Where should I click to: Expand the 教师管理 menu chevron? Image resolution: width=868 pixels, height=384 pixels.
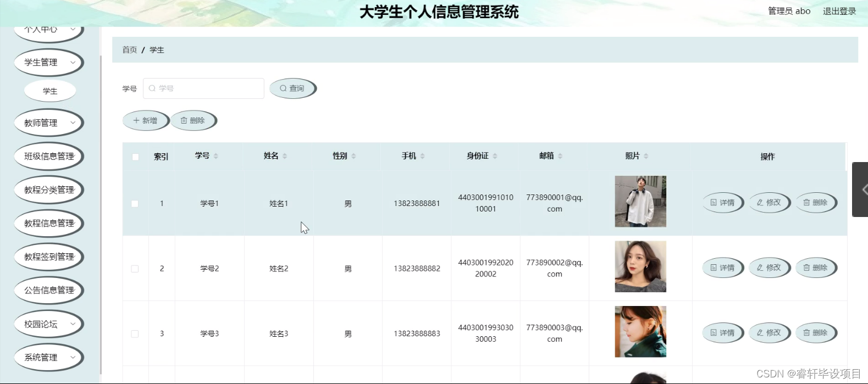tap(73, 123)
